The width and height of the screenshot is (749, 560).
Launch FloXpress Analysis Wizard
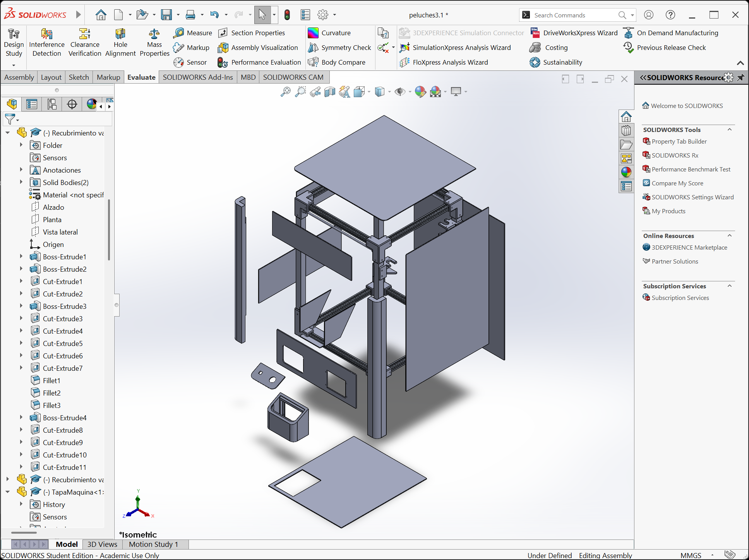pyautogui.click(x=444, y=62)
